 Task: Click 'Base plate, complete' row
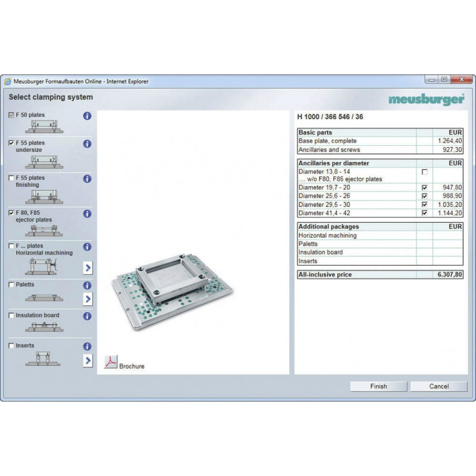(x=380, y=141)
